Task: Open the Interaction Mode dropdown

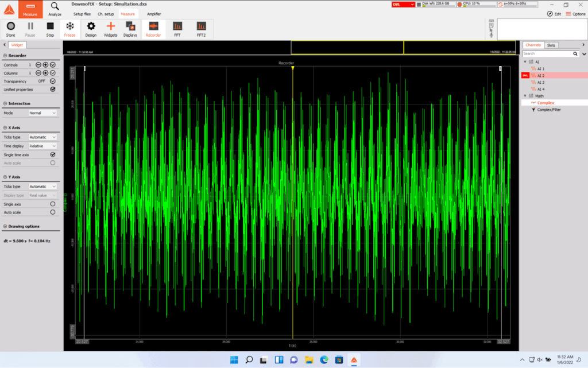Action: click(x=43, y=113)
